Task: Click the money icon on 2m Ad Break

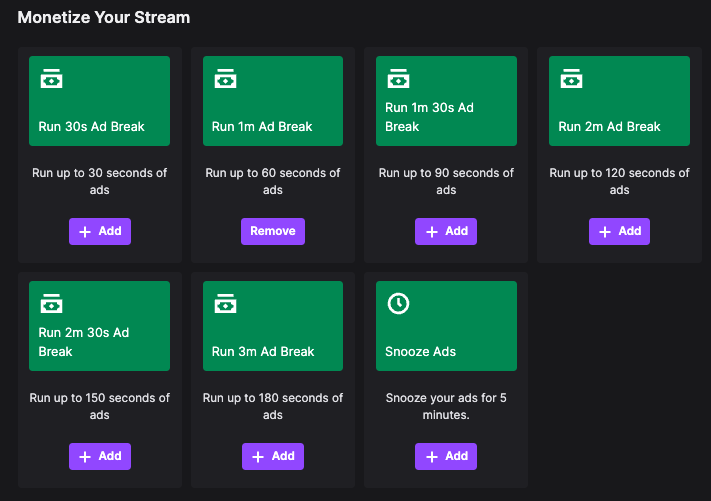Action: point(571,79)
